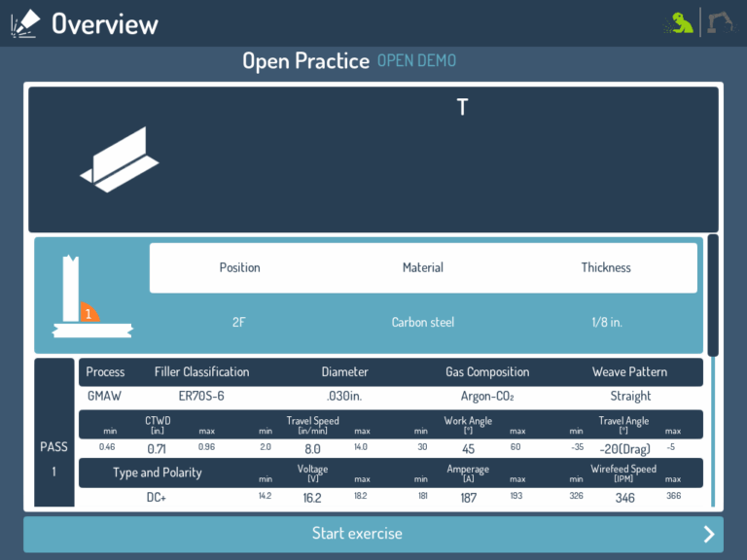Click the Voltage value 16.2
Screen dimensions: 747x560
tap(312, 498)
